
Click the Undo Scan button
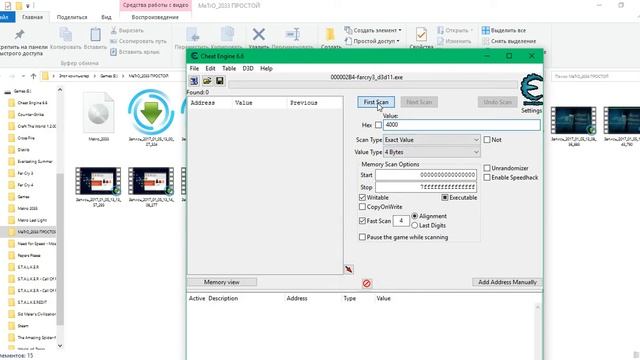click(498, 102)
